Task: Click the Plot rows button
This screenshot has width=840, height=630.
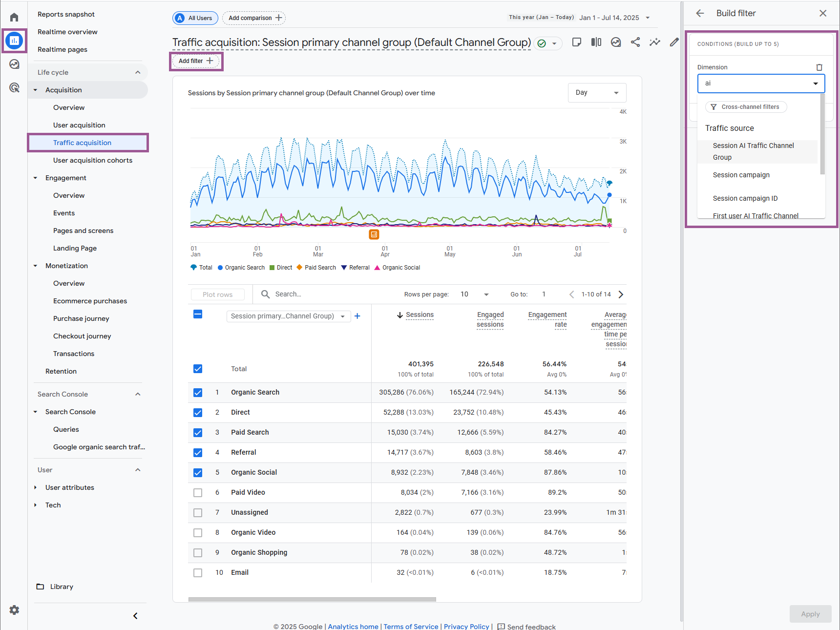Action: click(218, 294)
